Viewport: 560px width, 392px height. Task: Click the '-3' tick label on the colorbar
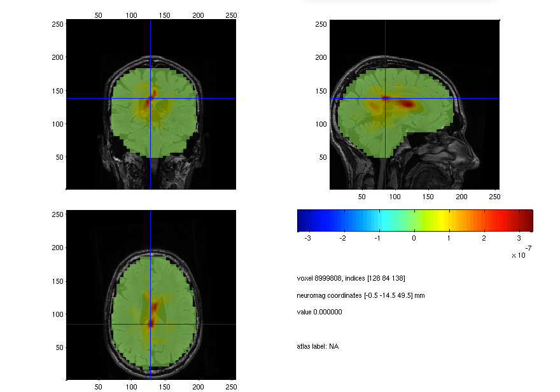307,238
